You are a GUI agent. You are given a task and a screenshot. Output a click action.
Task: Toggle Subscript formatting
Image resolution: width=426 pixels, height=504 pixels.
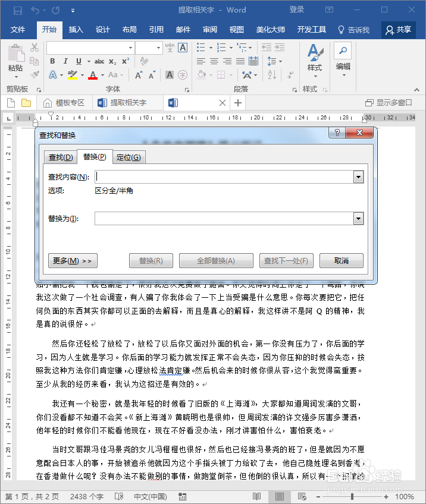[x=112, y=61]
